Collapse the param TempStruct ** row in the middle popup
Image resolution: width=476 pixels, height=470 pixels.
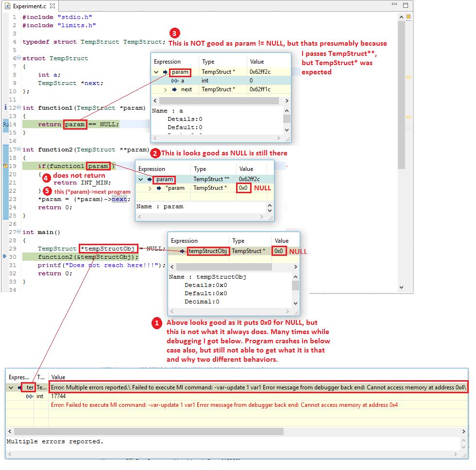click(140, 179)
